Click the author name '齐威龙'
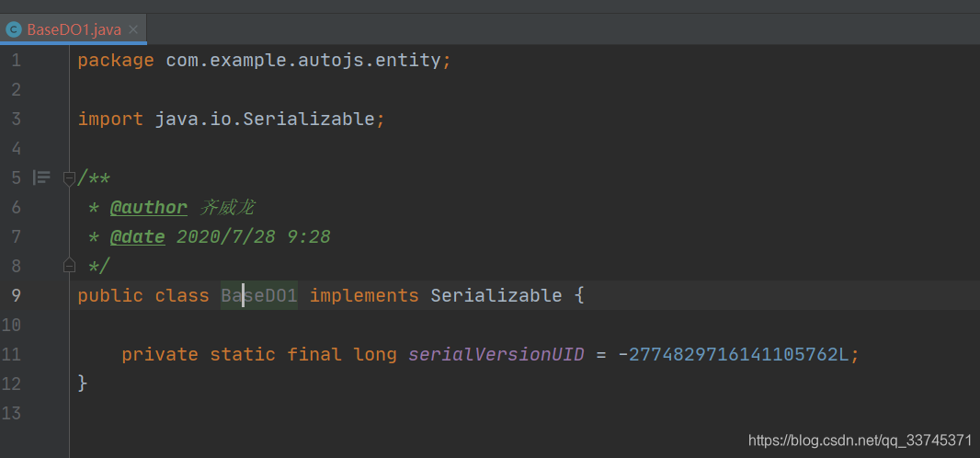This screenshot has width=980, height=458. coord(227,208)
